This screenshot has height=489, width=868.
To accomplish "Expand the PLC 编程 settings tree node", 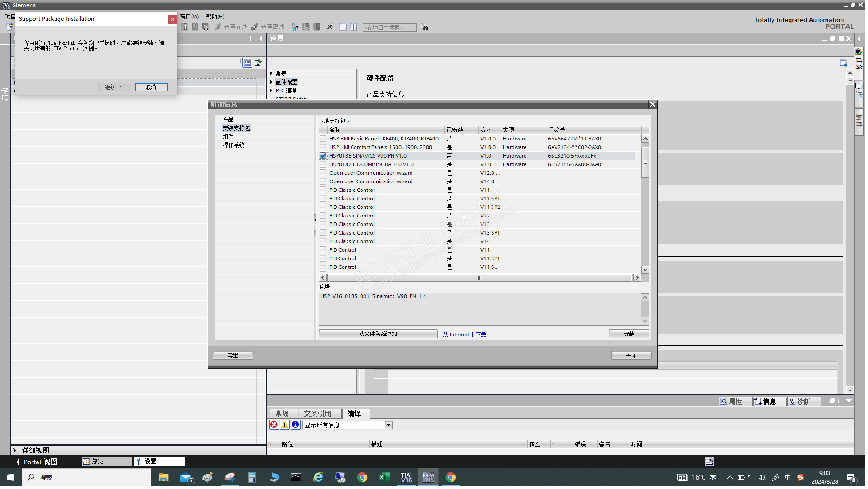I will (x=272, y=91).
